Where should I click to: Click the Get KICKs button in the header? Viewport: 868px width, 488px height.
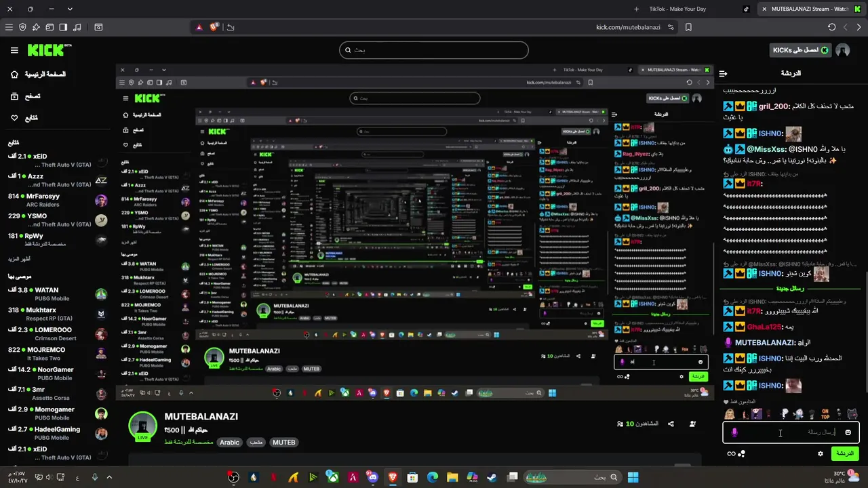(x=800, y=50)
